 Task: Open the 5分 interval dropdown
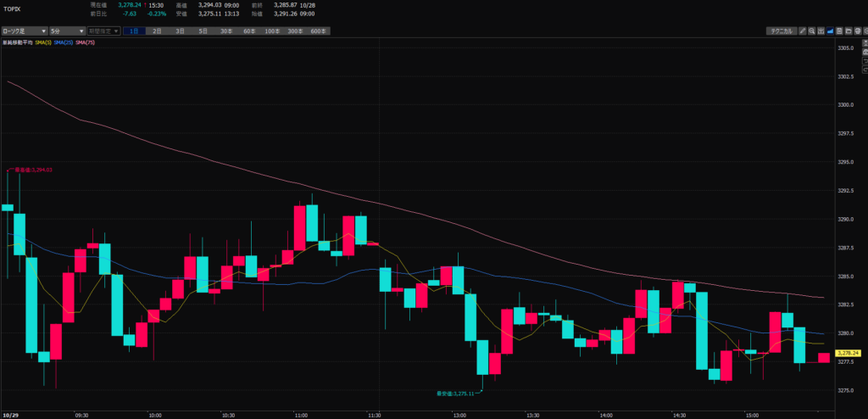[65, 31]
